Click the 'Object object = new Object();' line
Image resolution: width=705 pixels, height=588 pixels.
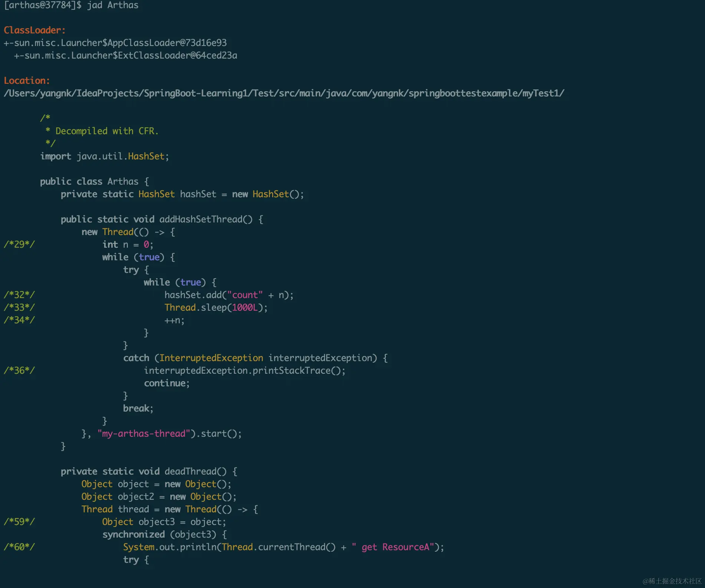pyautogui.click(x=156, y=484)
